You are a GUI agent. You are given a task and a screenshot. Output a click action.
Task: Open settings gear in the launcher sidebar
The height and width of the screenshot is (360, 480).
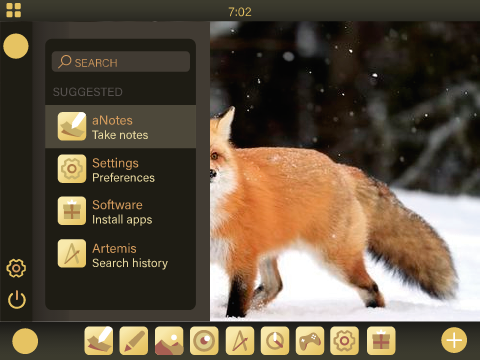click(16, 268)
